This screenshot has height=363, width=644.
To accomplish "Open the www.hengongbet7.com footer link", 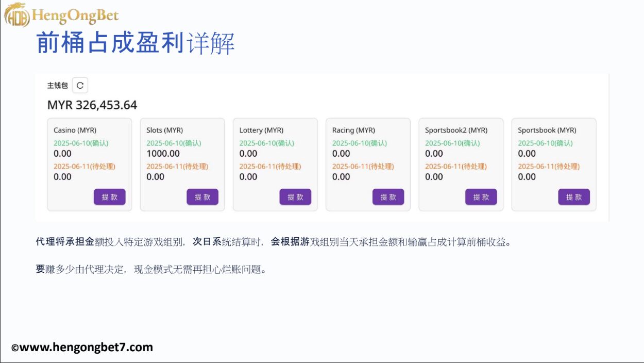I will [x=86, y=347].
